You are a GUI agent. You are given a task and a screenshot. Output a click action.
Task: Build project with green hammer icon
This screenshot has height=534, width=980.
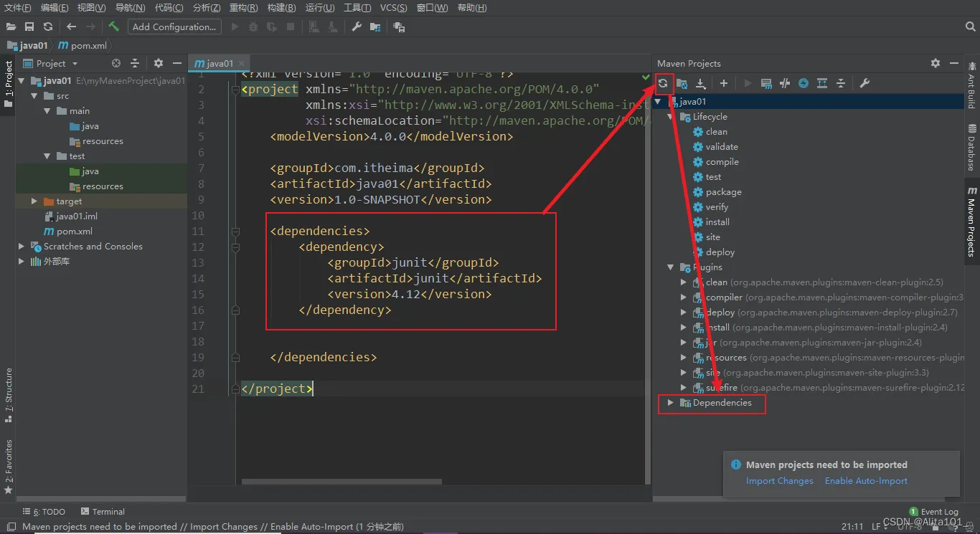pos(113,27)
